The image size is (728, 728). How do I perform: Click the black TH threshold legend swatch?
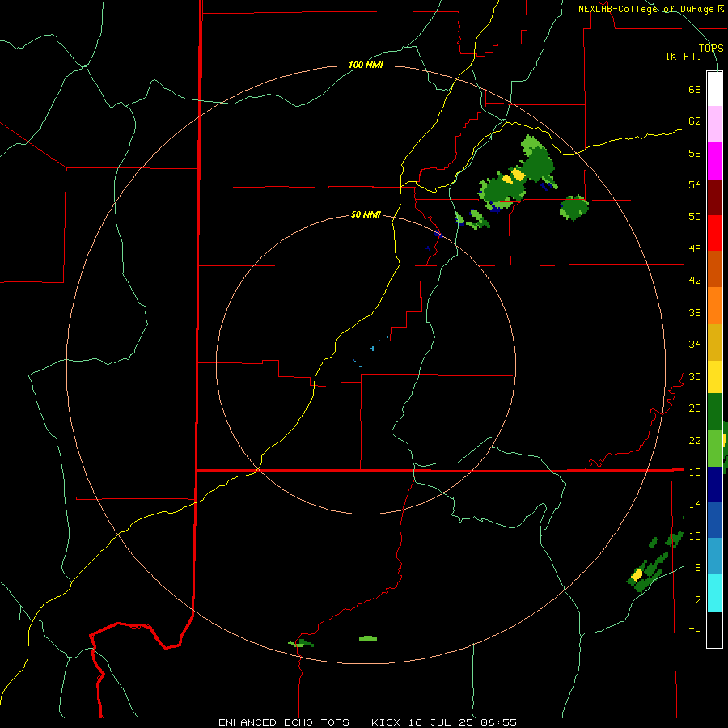pos(714,629)
